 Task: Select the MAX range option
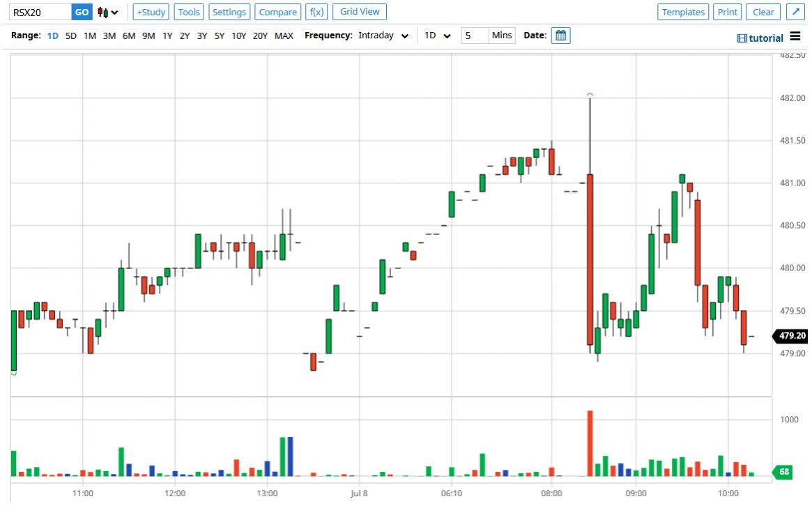(x=284, y=36)
